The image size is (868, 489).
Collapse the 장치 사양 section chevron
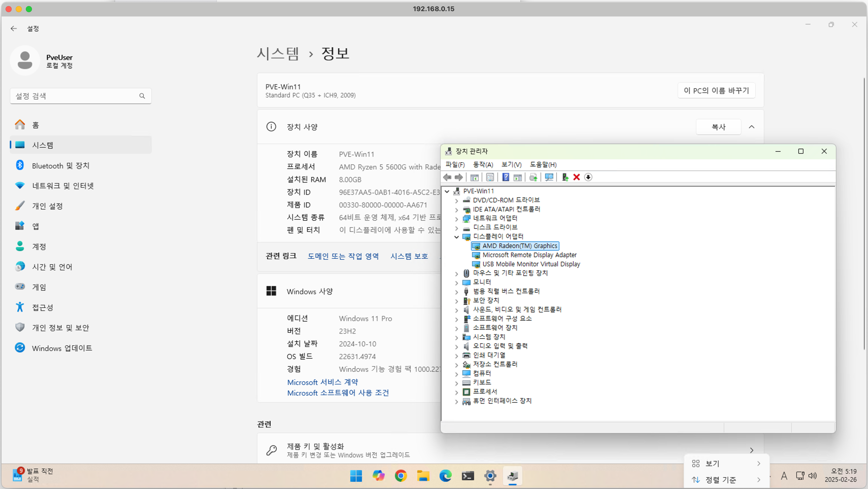[751, 127]
